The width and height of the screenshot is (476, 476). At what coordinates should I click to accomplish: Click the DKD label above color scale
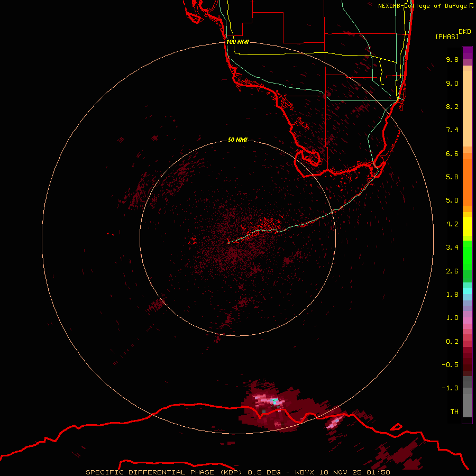pyautogui.click(x=464, y=32)
